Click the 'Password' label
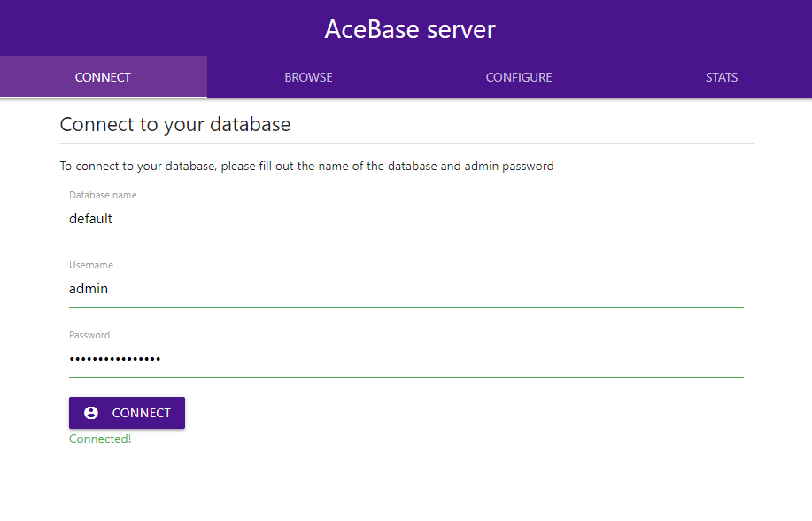812x521 pixels. (x=89, y=335)
